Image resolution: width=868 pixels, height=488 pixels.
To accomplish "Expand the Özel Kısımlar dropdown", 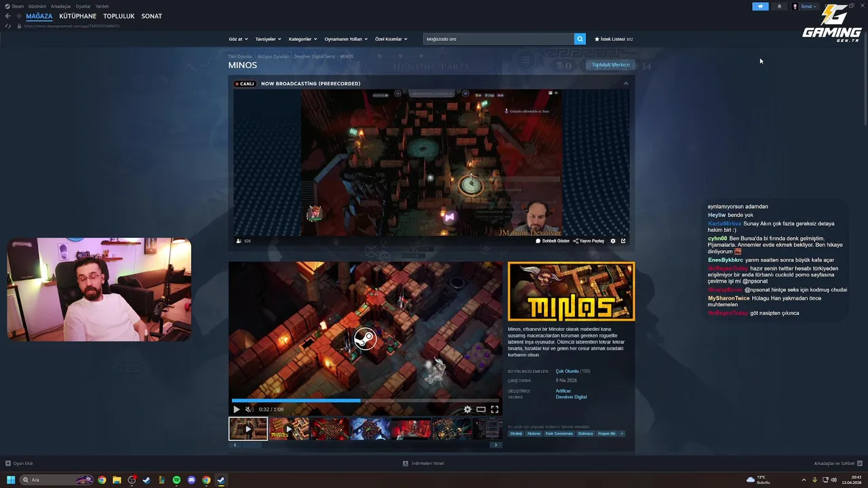I will (x=391, y=39).
